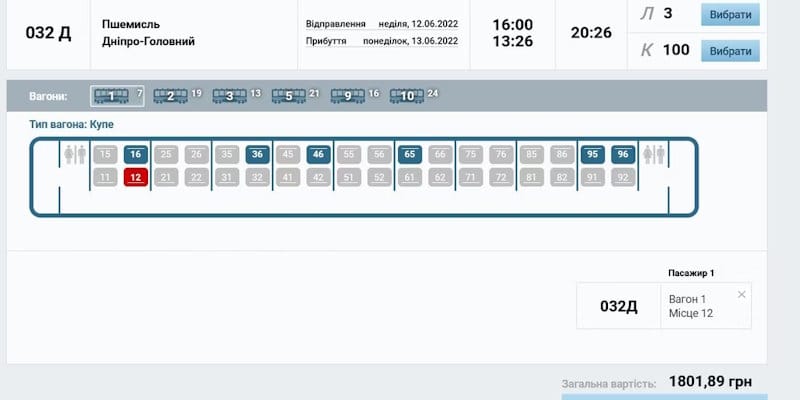Image resolution: width=800 pixels, height=400 pixels.
Task: Select wagon 1 icon
Action: click(111, 96)
